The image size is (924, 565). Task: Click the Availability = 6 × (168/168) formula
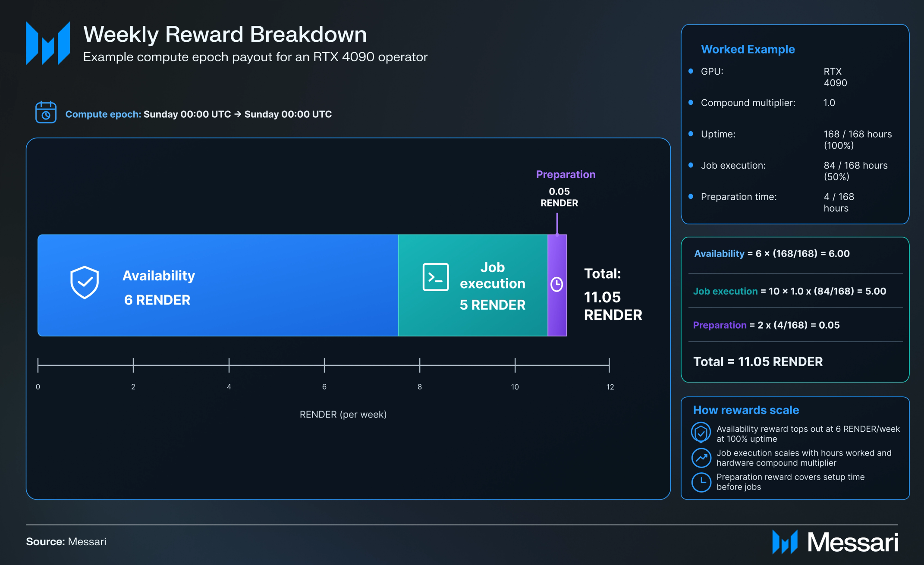(772, 254)
